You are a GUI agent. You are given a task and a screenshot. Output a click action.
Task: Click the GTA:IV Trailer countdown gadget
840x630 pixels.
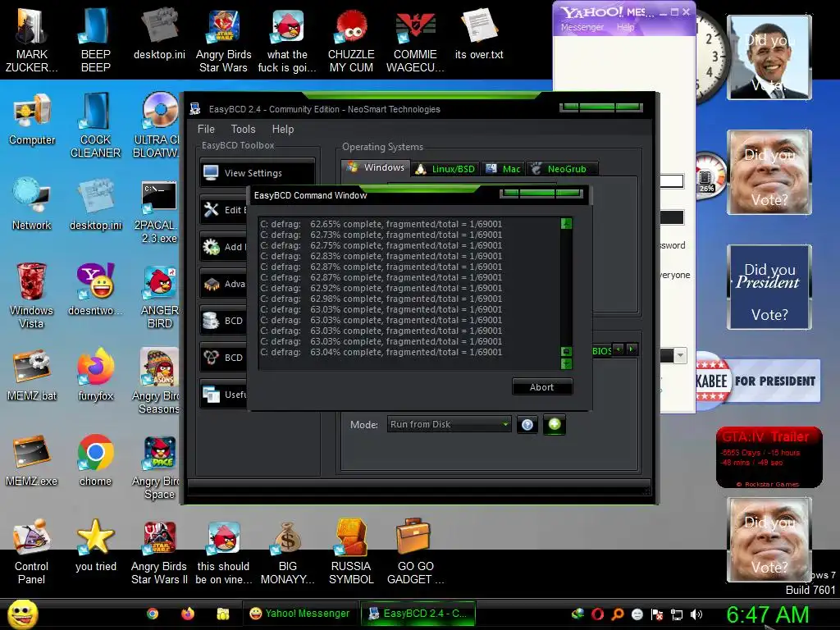(769, 457)
